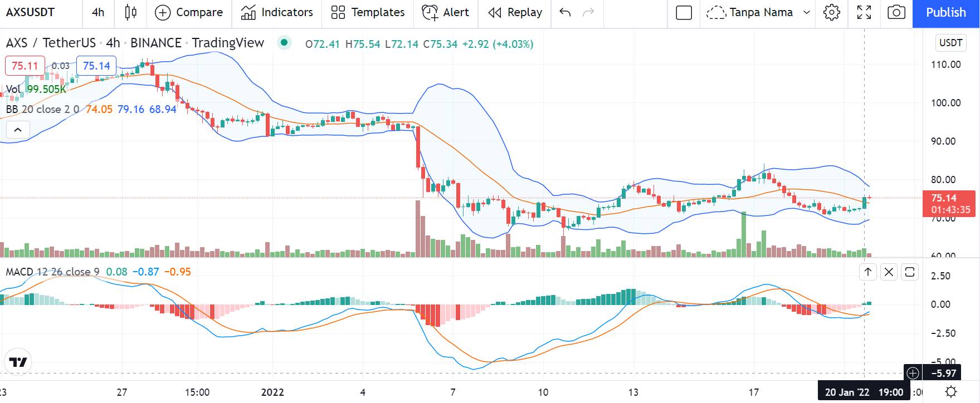The width and height of the screenshot is (980, 403).
Task: Click the 100.00 price scale label
Action: coord(946,102)
